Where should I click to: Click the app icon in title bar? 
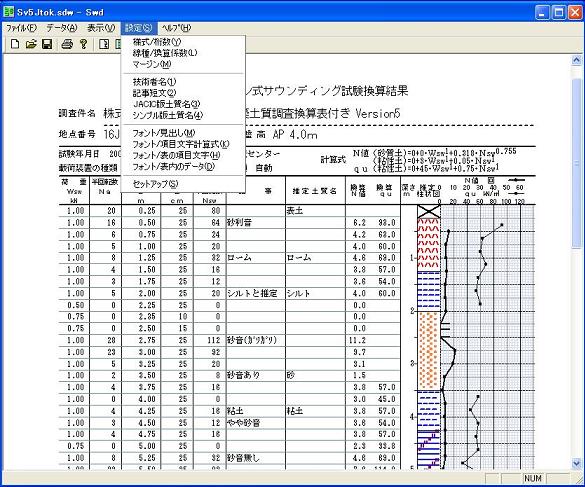9,12
